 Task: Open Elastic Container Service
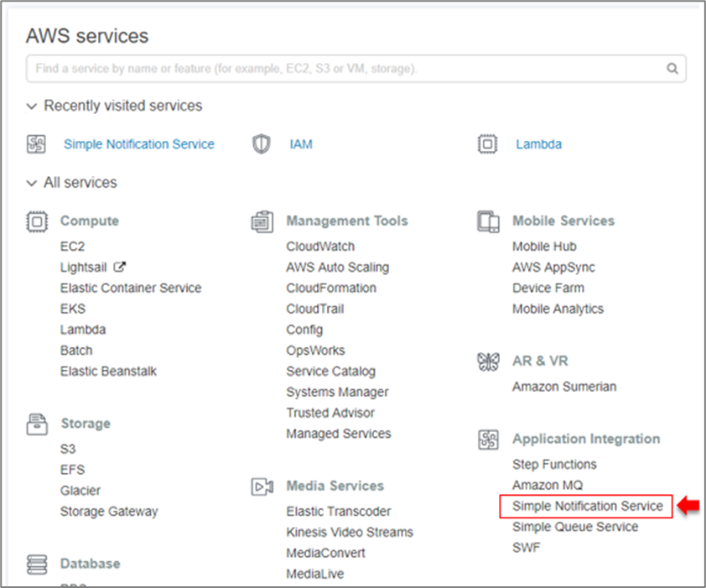(131, 288)
